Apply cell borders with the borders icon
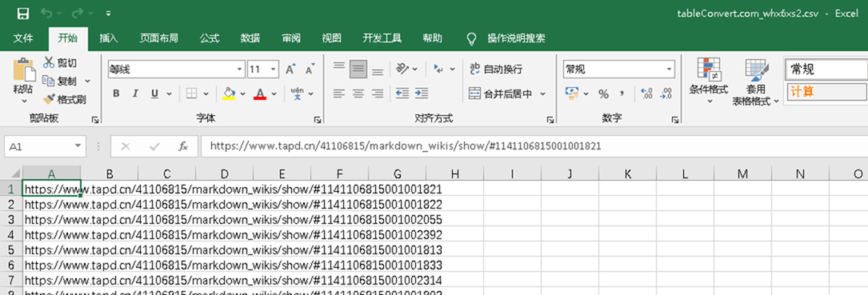868x295 pixels. [191, 94]
